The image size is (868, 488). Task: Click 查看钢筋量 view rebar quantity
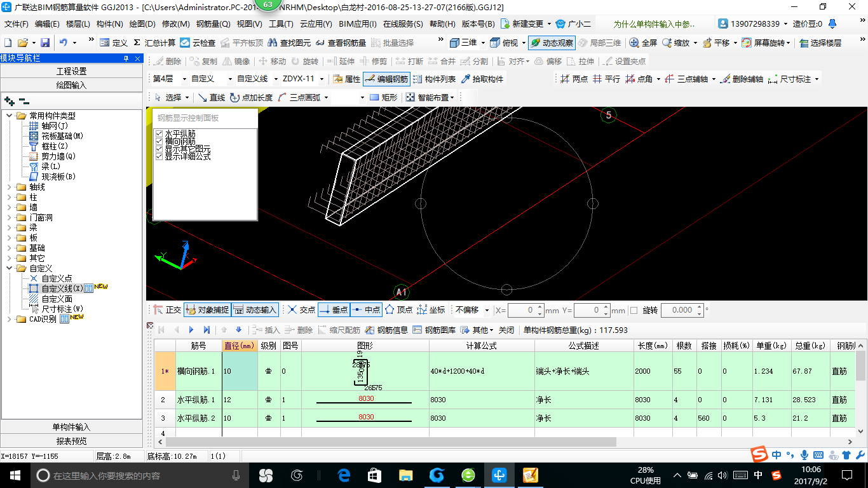point(341,43)
